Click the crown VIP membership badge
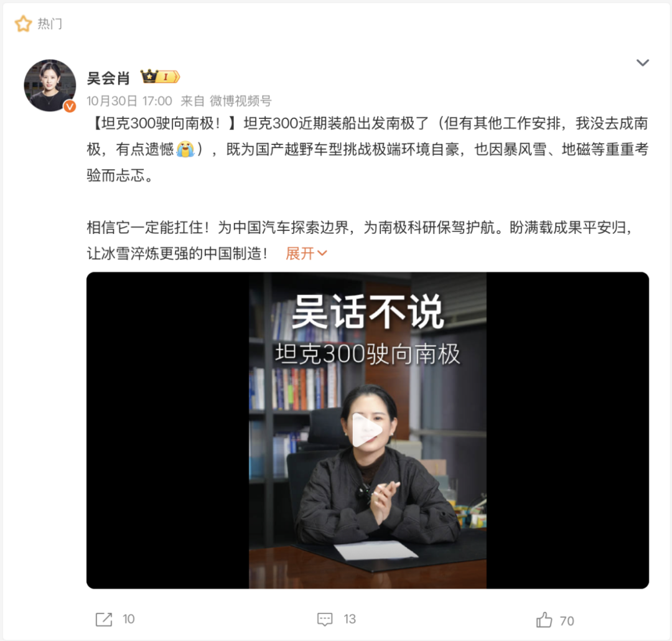 [161, 77]
